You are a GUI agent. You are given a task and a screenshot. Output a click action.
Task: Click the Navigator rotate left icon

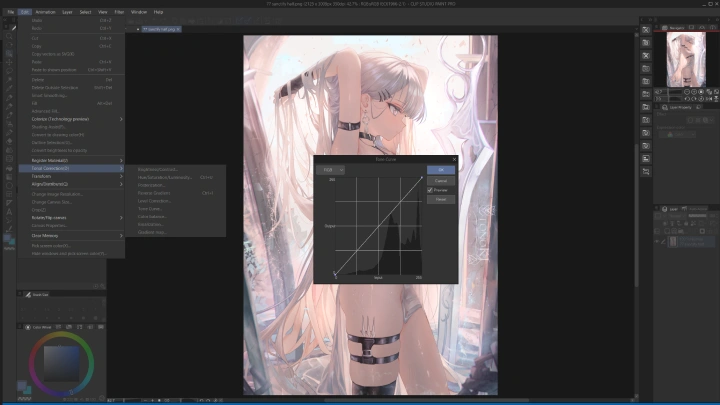coord(687,99)
